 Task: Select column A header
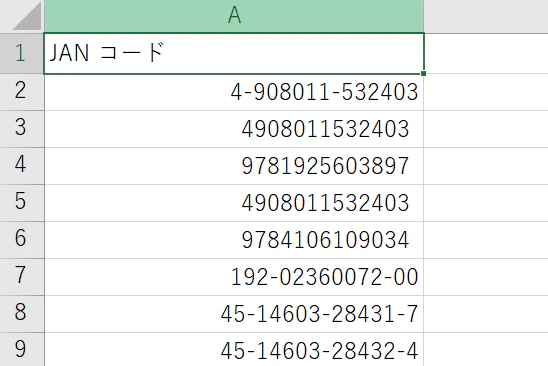click(x=234, y=16)
